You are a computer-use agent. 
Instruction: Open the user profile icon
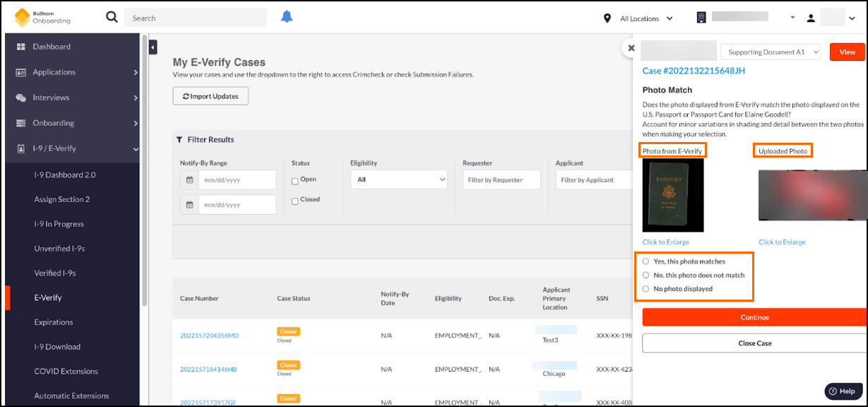click(811, 18)
